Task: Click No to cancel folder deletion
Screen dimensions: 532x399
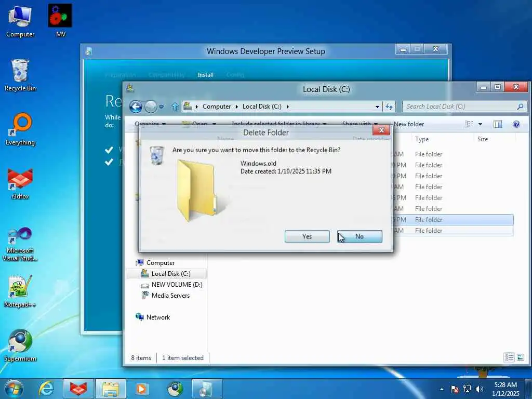Action: (x=360, y=236)
